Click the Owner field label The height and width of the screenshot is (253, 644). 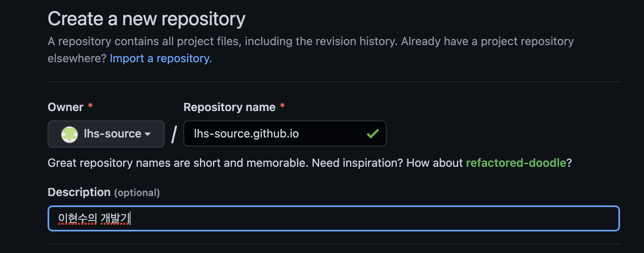tap(65, 107)
